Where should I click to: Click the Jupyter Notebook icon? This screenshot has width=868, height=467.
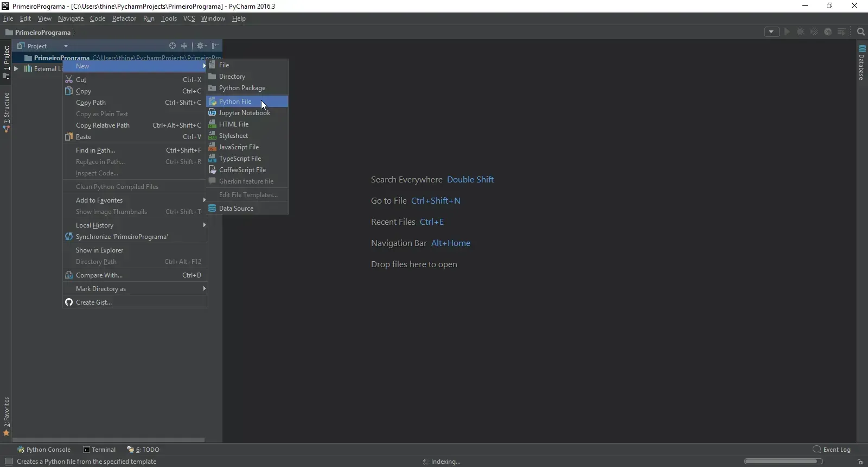pyautogui.click(x=213, y=113)
